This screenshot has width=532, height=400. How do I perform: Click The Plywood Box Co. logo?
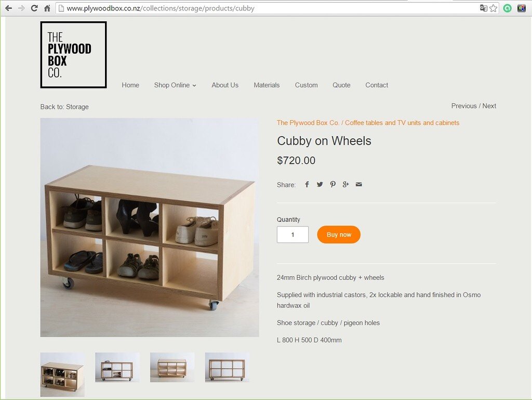[x=74, y=55]
